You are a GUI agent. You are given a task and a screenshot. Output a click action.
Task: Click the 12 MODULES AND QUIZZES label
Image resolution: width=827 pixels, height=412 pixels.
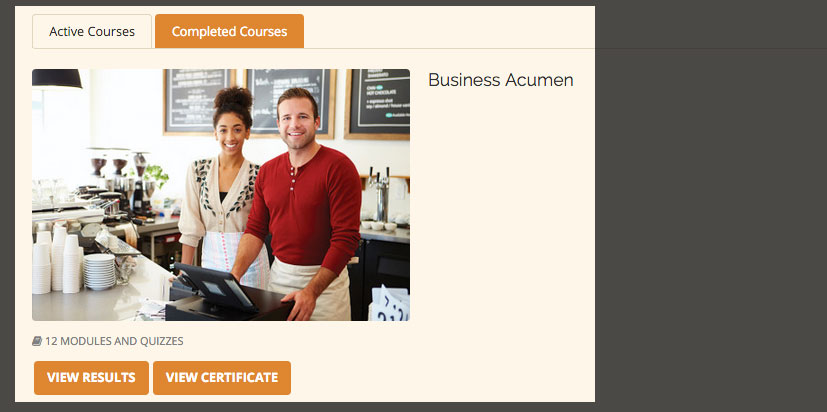coord(114,341)
